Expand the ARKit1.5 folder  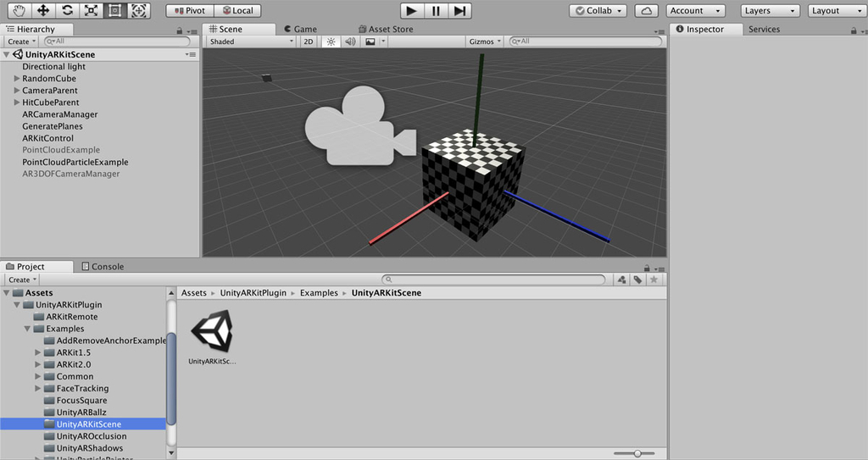coord(37,352)
